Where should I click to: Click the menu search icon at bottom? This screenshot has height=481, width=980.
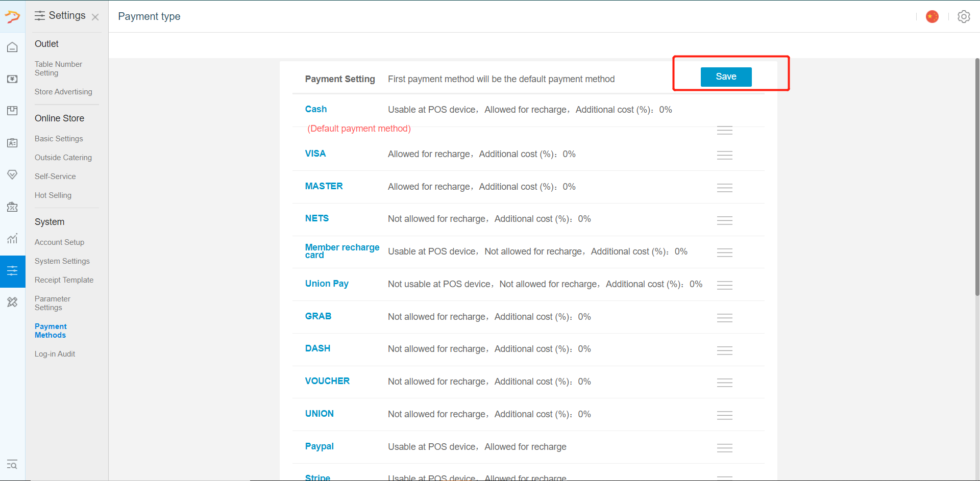tap(12, 465)
